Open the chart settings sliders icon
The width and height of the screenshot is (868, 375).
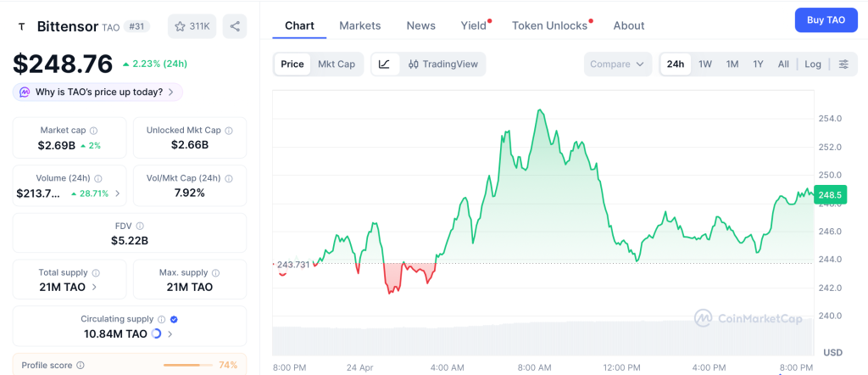[x=843, y=64]
